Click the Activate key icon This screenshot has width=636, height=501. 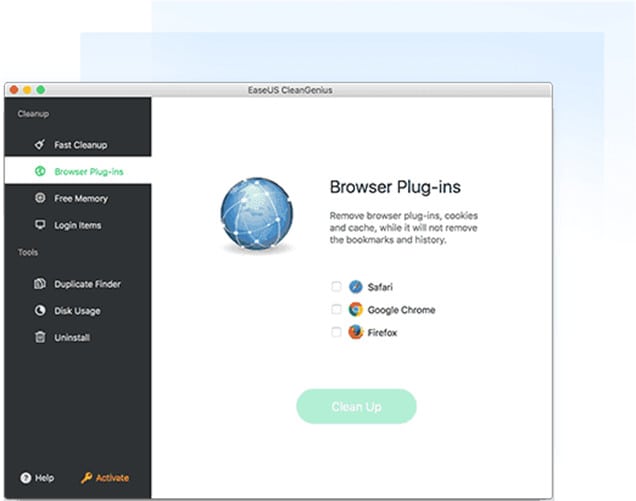86,478
